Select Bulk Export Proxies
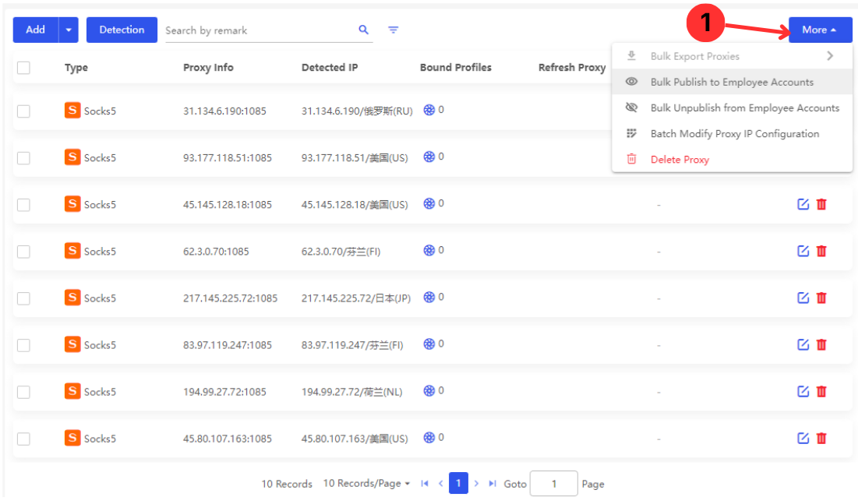Image resolution: width=858 pixels, height=504 pixels. (x=733, y=56)
